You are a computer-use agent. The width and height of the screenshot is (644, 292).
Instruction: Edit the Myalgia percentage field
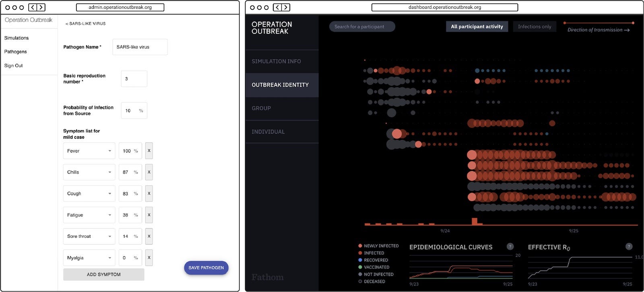click(130, 258)
